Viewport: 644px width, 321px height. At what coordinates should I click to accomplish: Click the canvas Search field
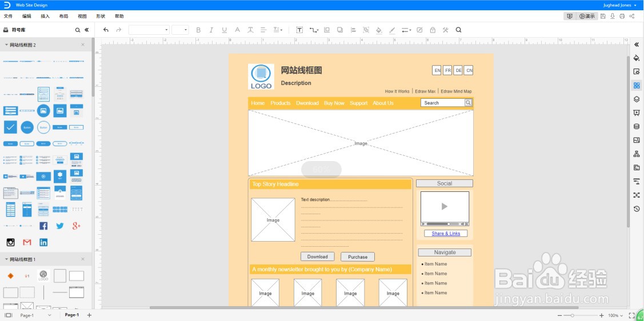click(x=443, y=103)
